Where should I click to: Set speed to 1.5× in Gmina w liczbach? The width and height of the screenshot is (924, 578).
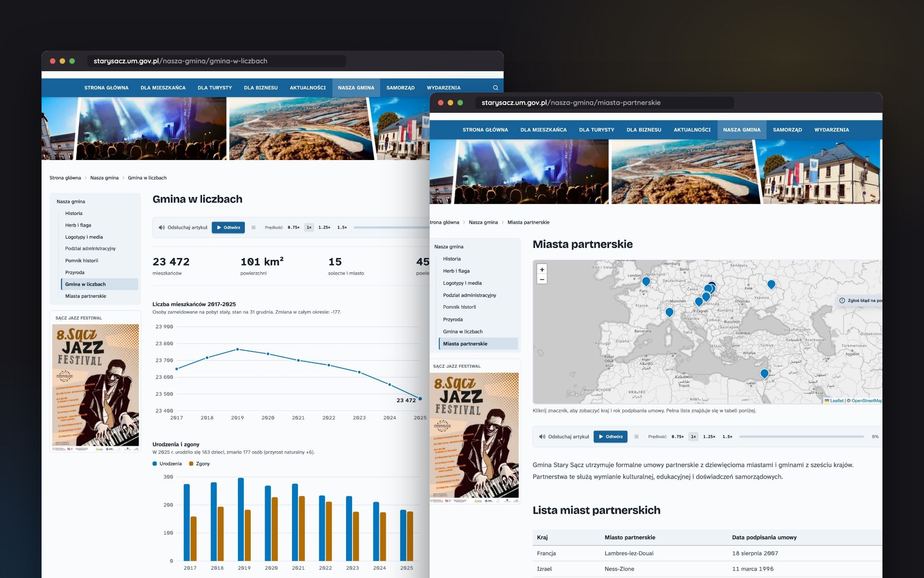click(x=342, y=228)
